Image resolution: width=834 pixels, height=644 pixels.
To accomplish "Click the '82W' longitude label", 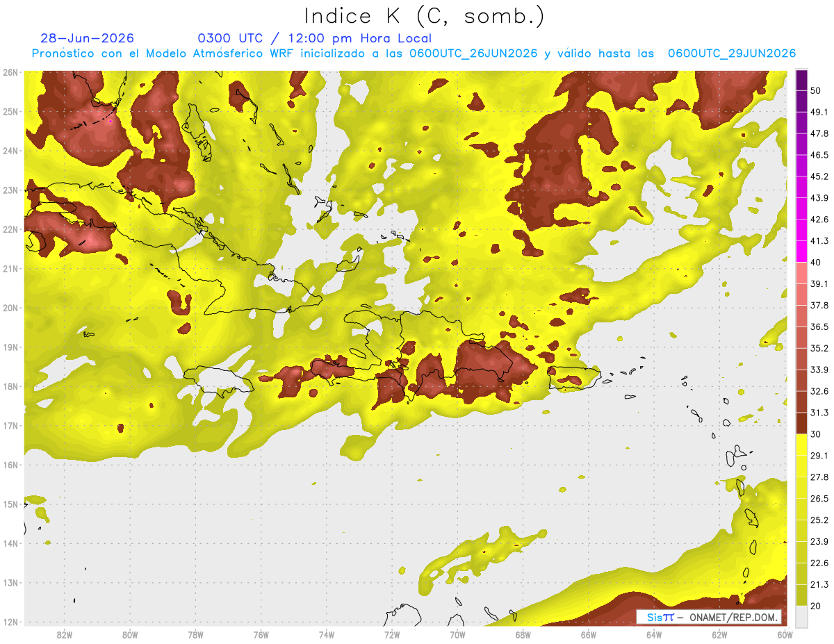I will tap(65, 635).
